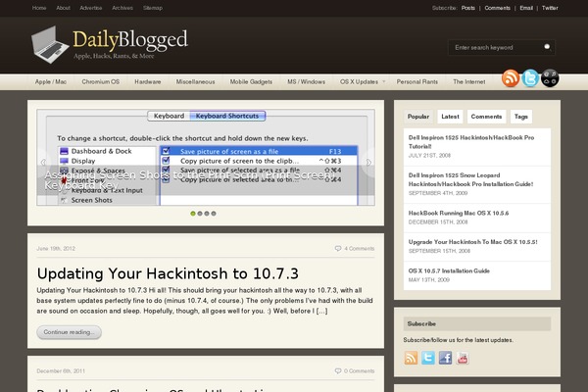Open RSS icon in Subscribe widget

tap(411, 358)
